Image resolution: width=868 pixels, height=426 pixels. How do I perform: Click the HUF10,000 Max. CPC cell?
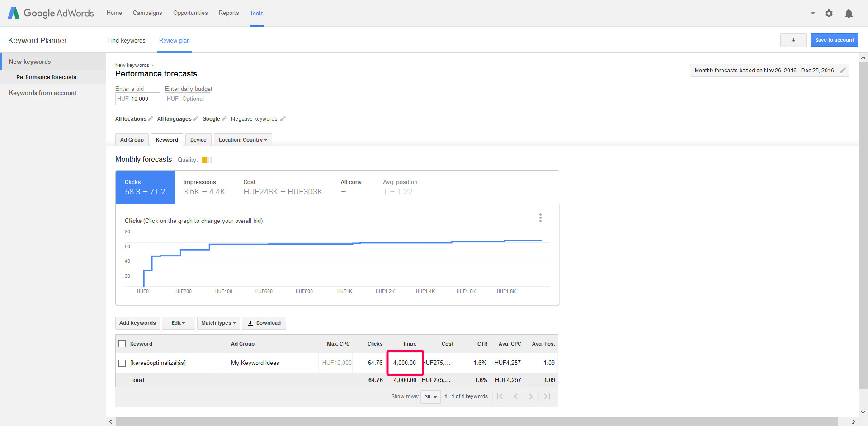click(x=337, y=363)
